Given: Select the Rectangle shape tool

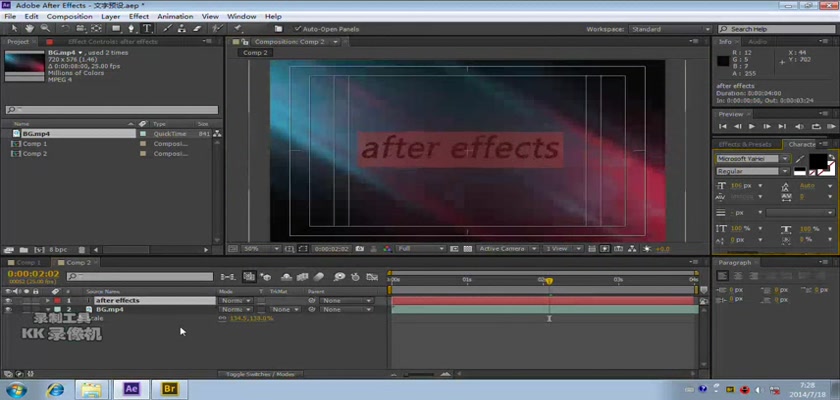Looking at the screenshot, I should pyautogui.click(x=116, y=28).
